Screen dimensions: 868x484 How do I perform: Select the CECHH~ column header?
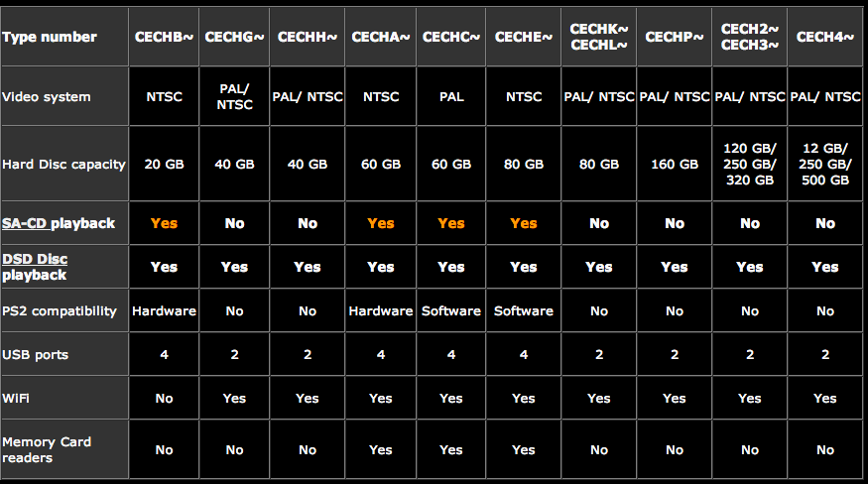tap(308, 37)
